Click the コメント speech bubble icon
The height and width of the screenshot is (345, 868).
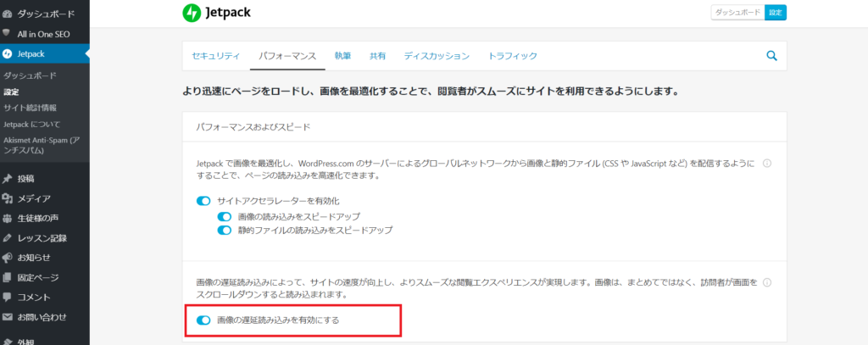[8, 298]
